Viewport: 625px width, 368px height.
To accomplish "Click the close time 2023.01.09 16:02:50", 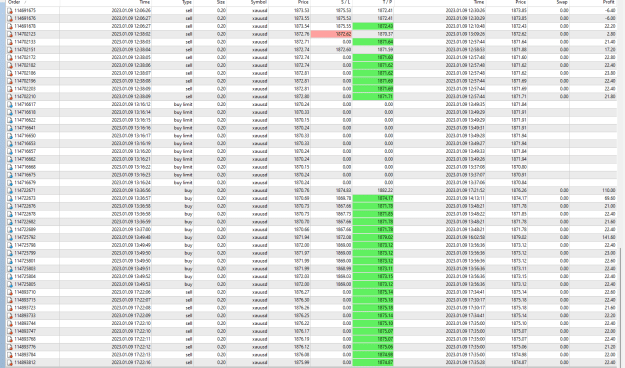I will 465,238.
